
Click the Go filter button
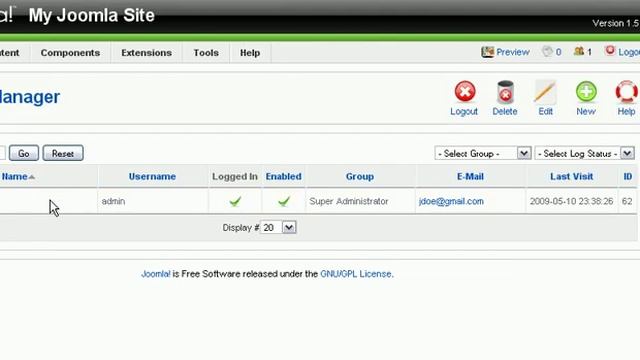tap(24, 153)
